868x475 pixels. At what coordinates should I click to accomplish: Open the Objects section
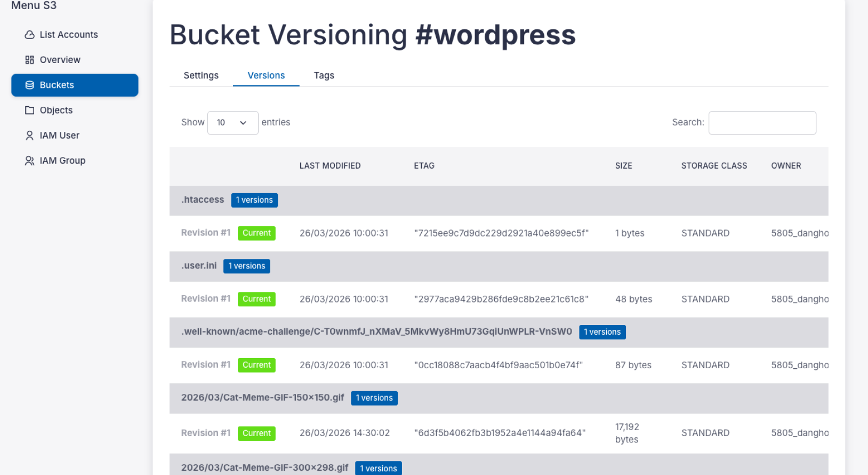tap(75, 110)
